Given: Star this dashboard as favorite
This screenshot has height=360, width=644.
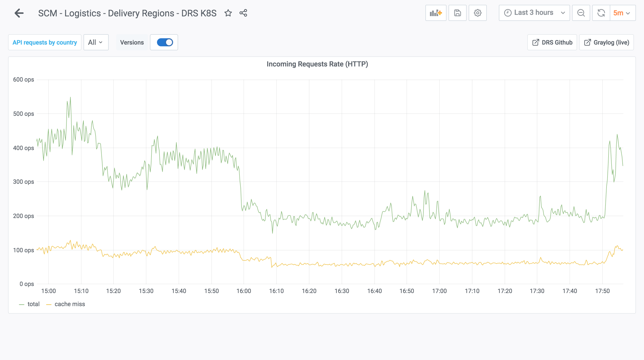Looking at the screenshot, I should point(228,13).
